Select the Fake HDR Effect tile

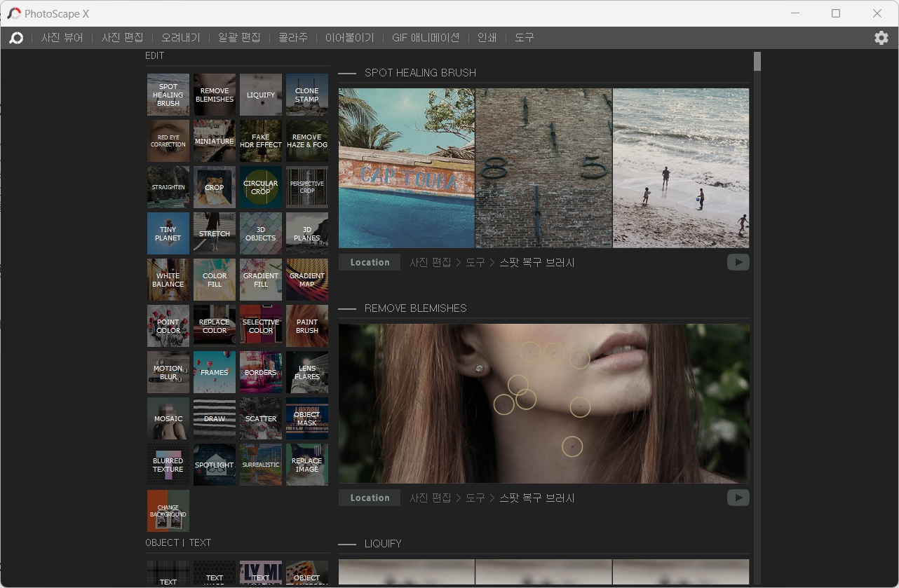tap(261, 141)
